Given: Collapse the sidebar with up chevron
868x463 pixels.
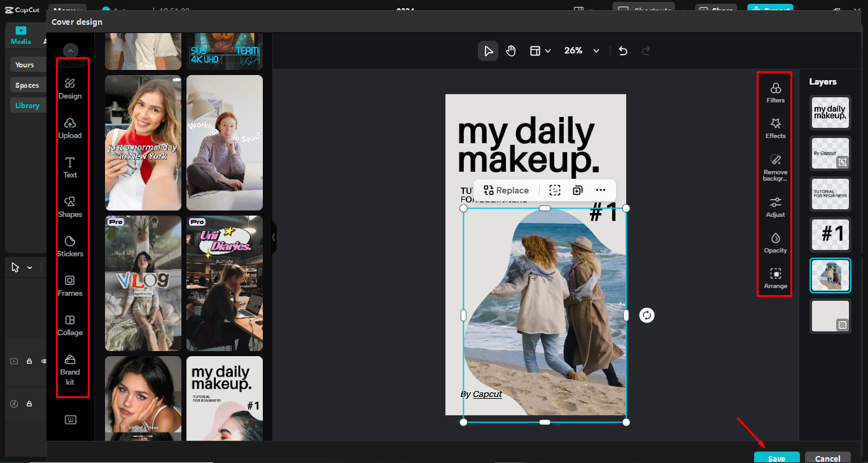Looking at the screenshot, I should [x=71, y=51].
